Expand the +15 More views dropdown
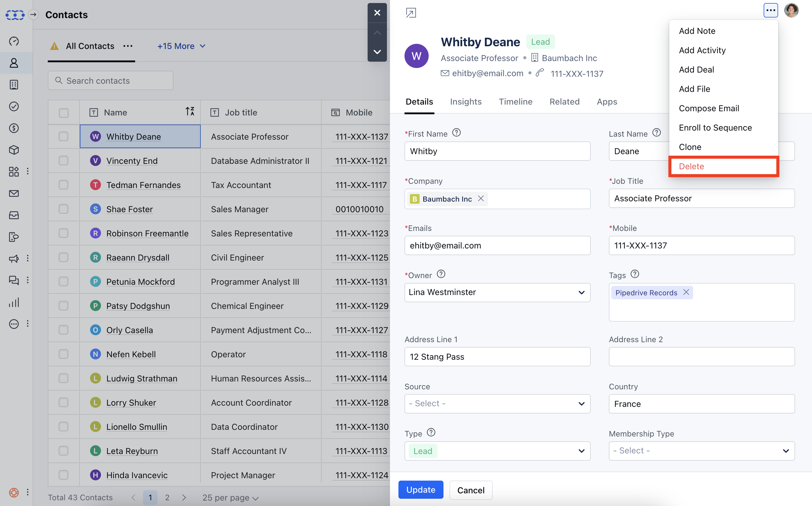The image size is (812, 506). [181, 46]
